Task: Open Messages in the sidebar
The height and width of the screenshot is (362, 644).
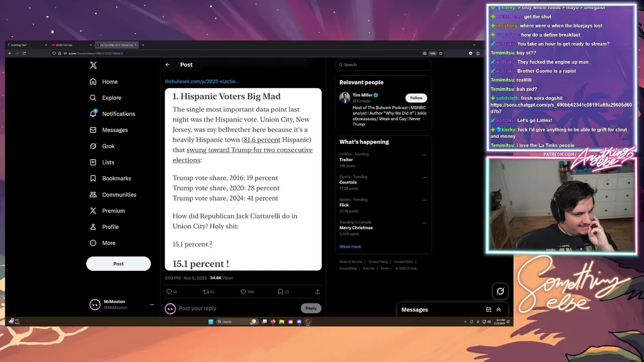Action: pos(109,130)
